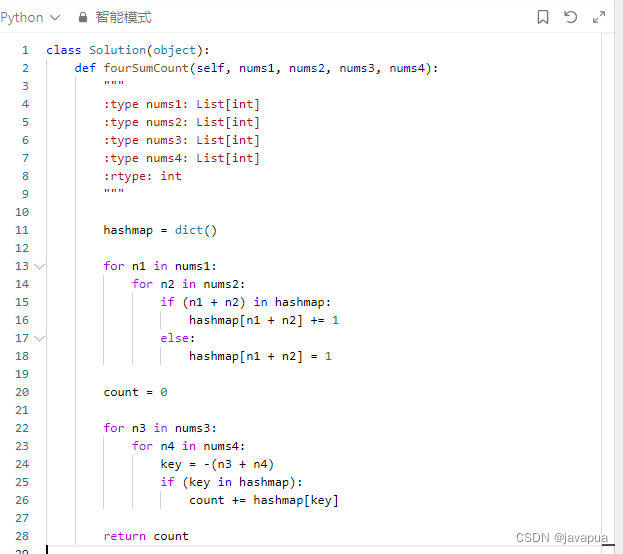Click the 'for n2 in nums2:' line
Image resolution: width=623 pixels, height=554 pixels.
pos(189,284)
